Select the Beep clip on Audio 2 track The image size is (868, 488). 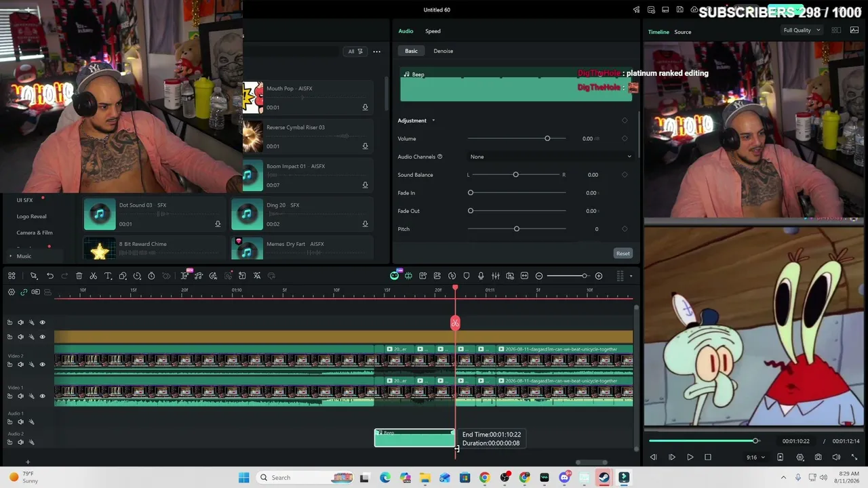coord(414,439)
